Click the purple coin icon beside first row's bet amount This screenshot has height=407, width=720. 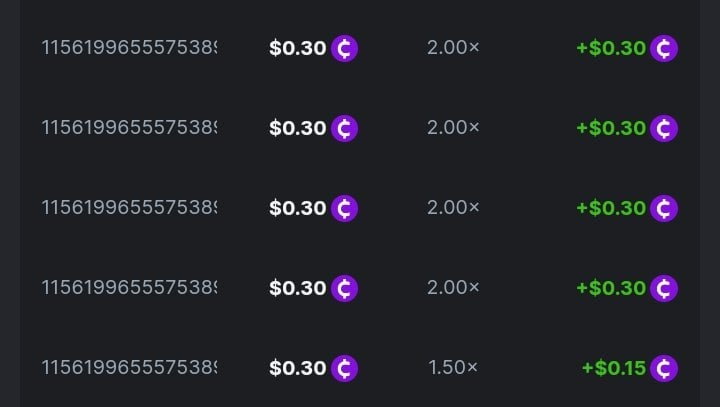(x=344, y=48)
